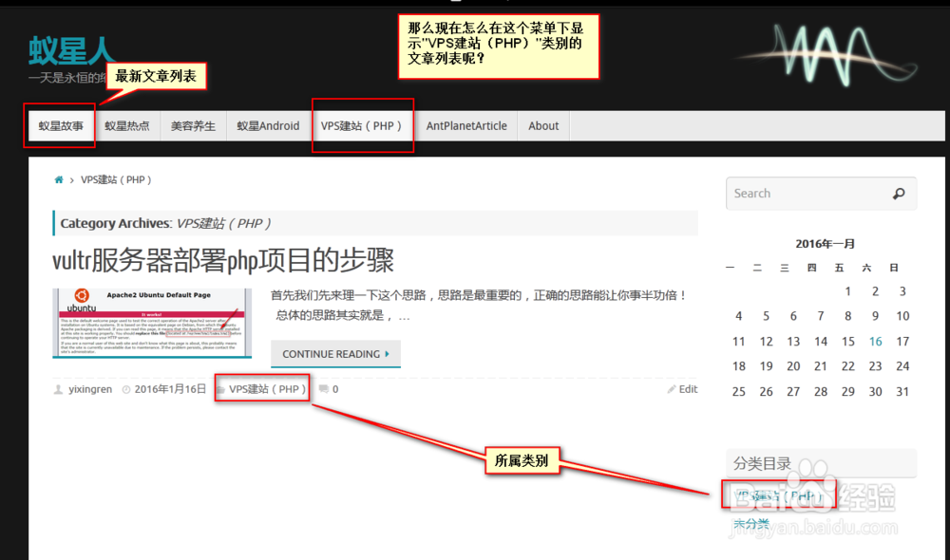
Task: Open the About page from the menu
Action: (x=542, y=125)
